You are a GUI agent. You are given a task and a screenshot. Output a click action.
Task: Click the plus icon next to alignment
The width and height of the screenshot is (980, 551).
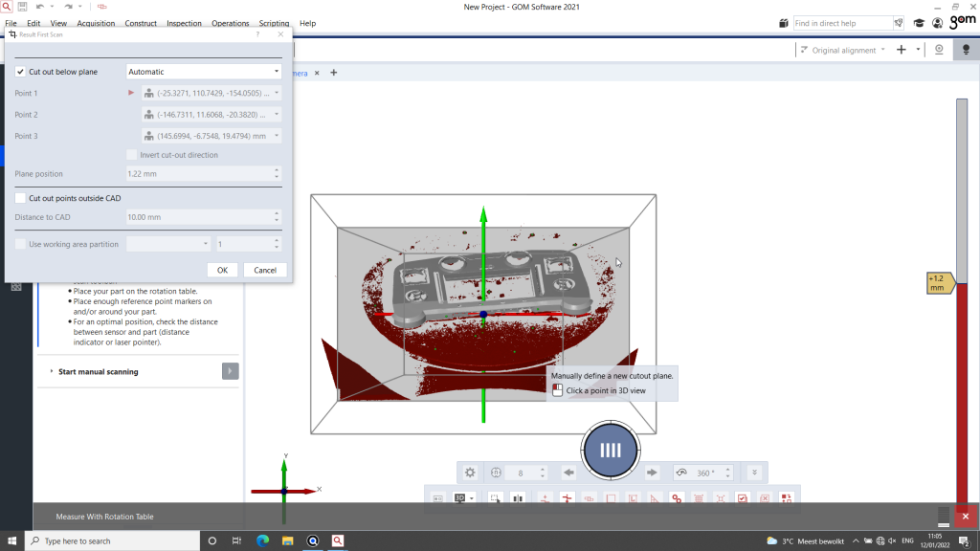click(x=902, y=50)
